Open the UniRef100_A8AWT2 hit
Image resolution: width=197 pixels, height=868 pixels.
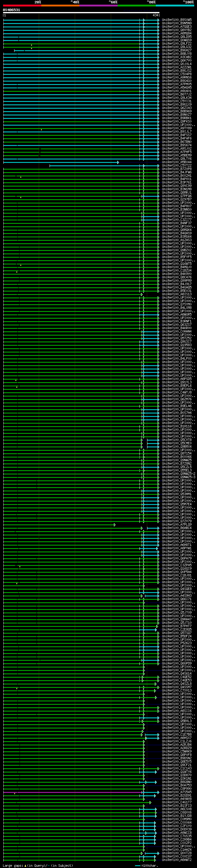[177, 860]
